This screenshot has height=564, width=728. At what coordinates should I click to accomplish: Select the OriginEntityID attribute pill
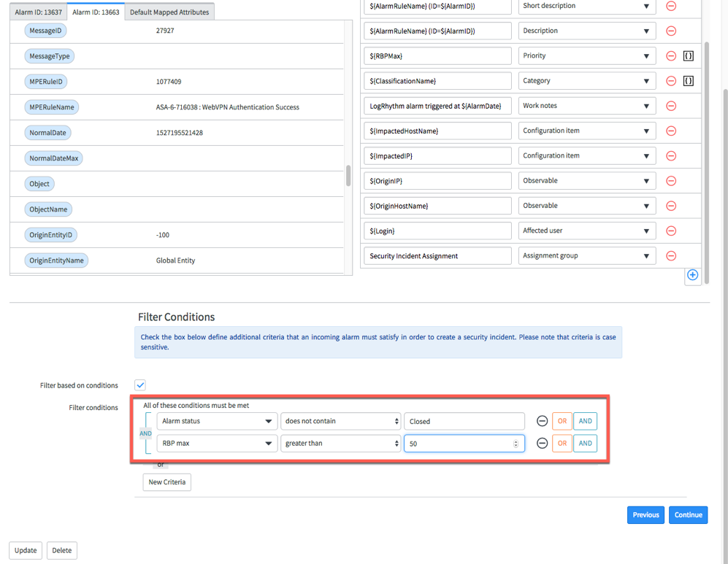tap(50, 235)
